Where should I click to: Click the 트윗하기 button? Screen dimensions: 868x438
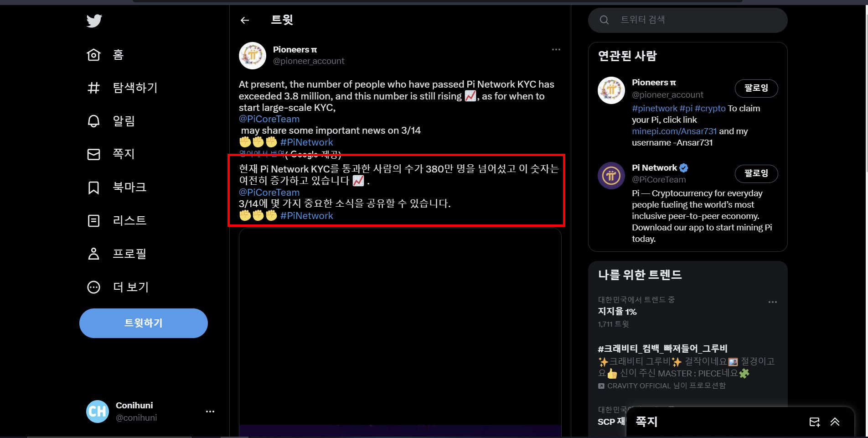[x=144, y=323]
